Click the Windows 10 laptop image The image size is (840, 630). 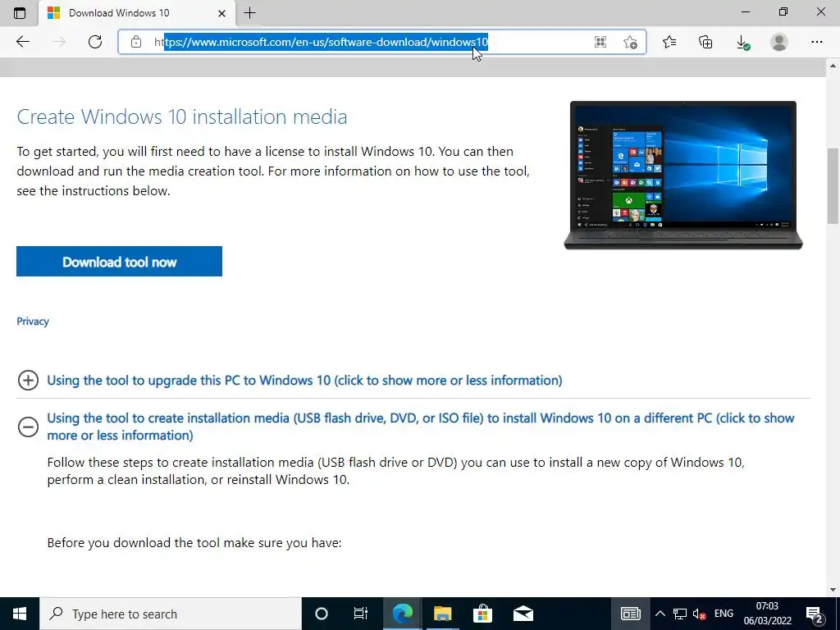point(683,176)
